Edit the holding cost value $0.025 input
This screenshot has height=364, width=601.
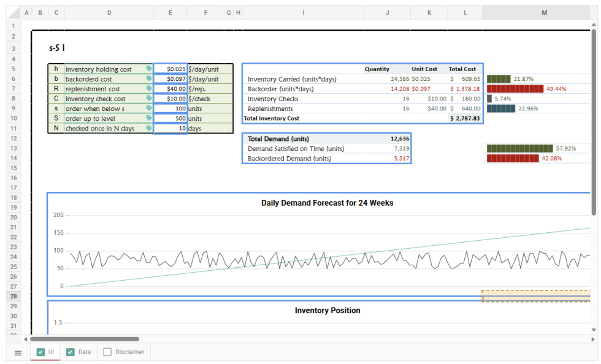point(170,69)
